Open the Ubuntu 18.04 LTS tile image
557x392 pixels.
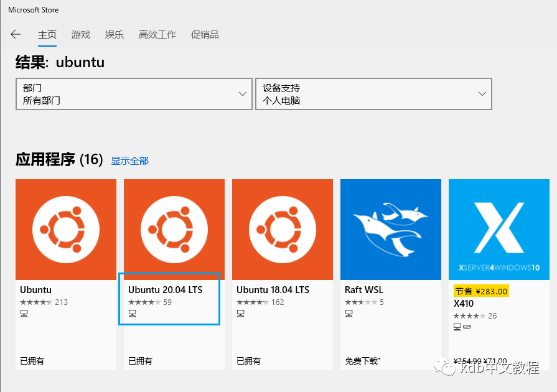283,230
